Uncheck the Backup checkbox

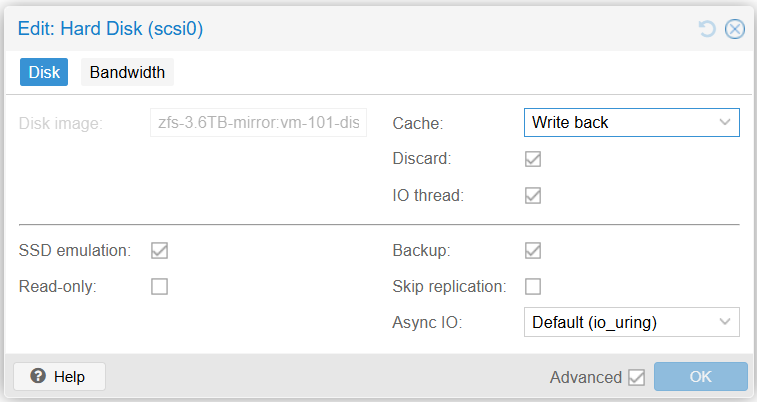tap(533, 250)
